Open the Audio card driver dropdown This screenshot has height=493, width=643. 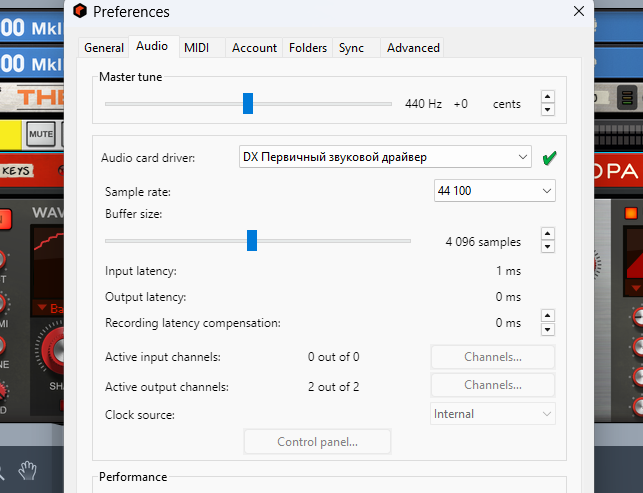coord(386,157)
